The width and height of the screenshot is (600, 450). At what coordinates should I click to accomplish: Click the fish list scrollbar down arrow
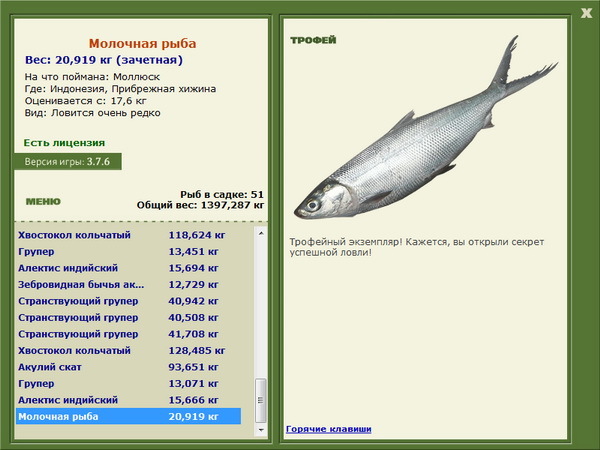261,430
